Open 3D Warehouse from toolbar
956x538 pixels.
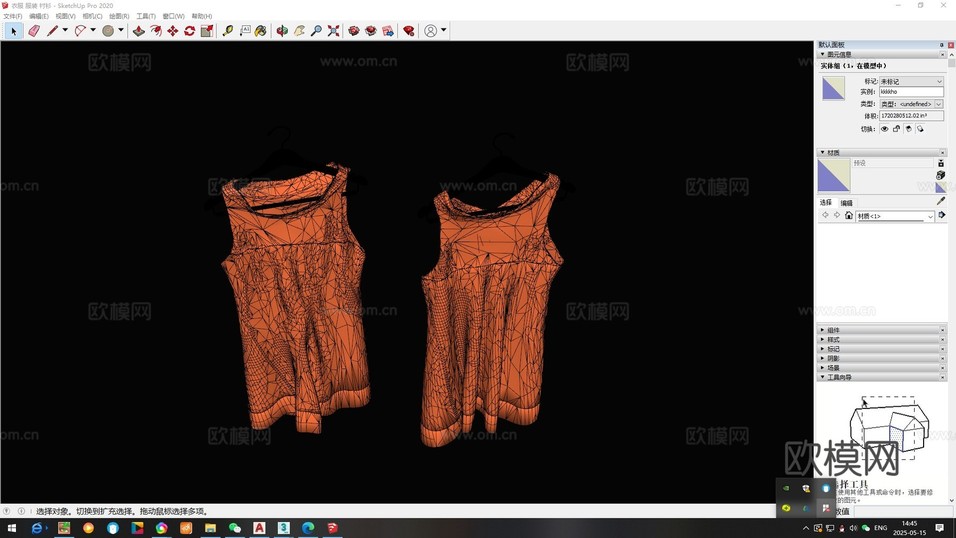click(354, 30)
